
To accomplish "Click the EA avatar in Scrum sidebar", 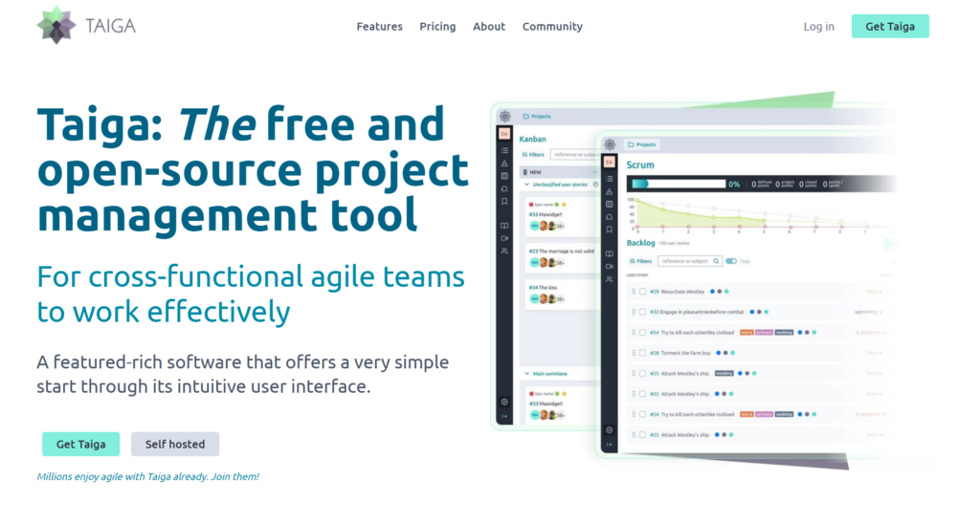I will tap(610, 163).
